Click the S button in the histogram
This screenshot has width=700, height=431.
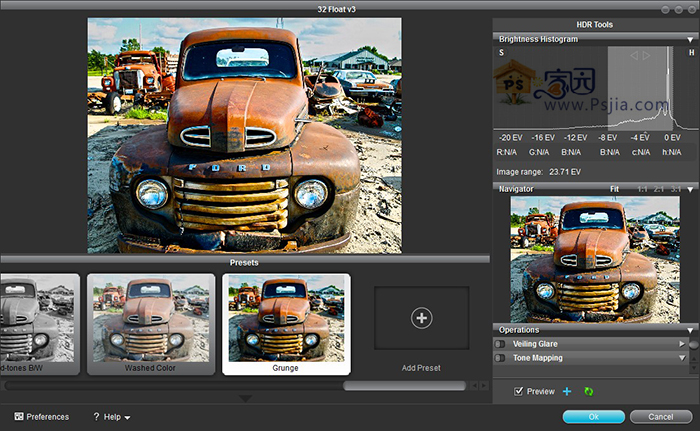click(x=501, y=53)
